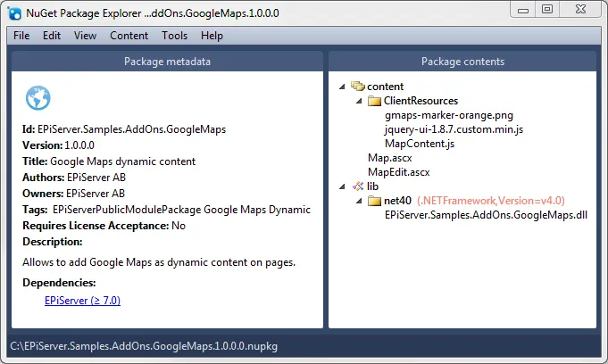
Task: Maximize the NuGet Package Explorer window
Action: point(547,9)
